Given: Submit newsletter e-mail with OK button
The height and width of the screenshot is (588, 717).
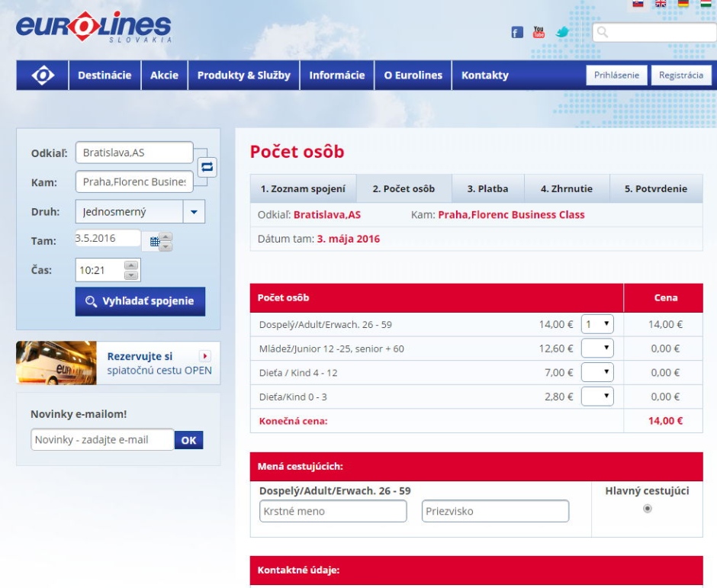Looking at the screenshot, I should (x=188, y=440).
